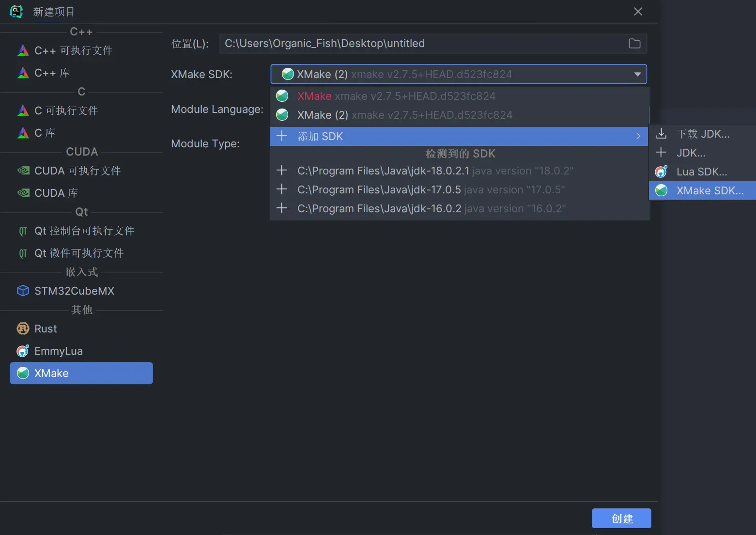Click the Qt widget executable icon

click(x=23, y=253)
